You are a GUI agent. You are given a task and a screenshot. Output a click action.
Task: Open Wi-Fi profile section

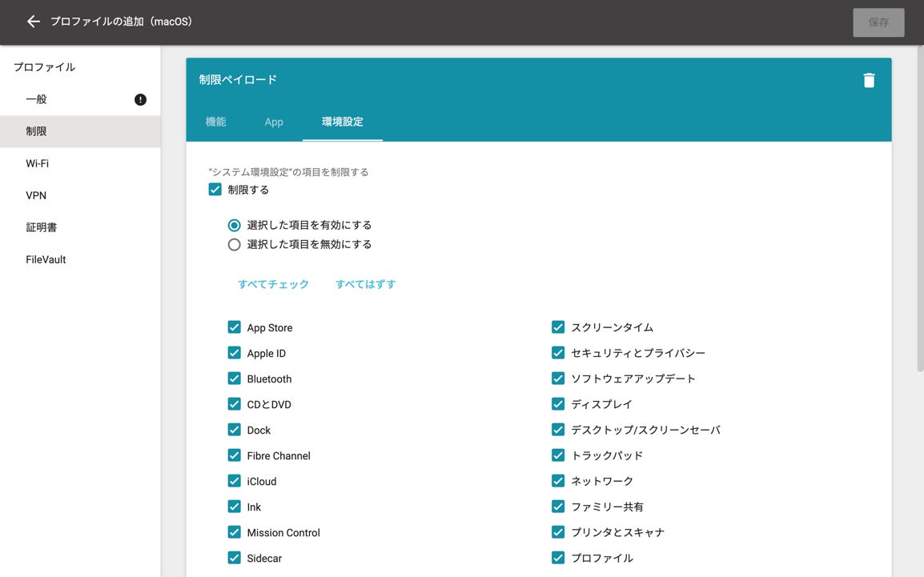(x=80, y=163)
